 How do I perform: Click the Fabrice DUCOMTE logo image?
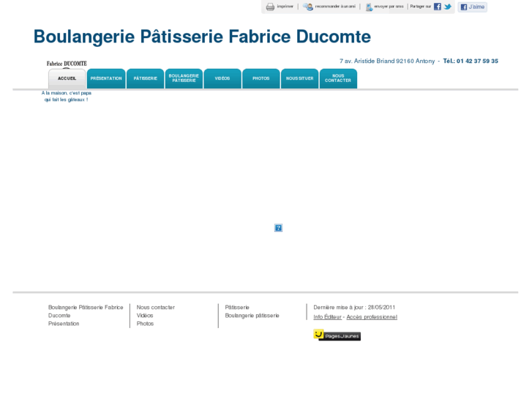click(67, 64)
